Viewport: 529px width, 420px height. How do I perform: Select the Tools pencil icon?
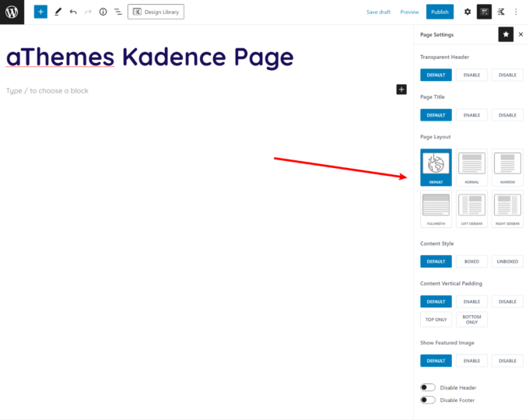click(58, 12)
